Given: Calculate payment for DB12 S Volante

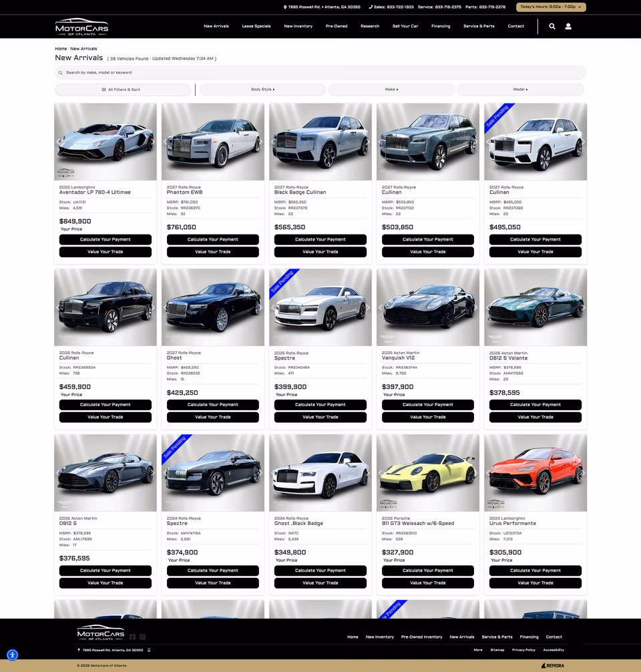Looking at the screenshot, I should [536, 405].
